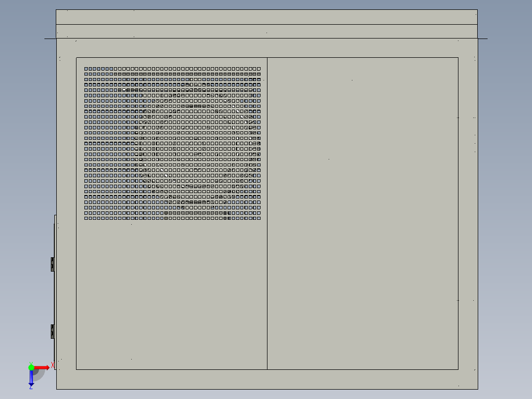The height and width of the screenshot is (399, 532).
Task: Select the bottom frame strip under the panels
Action: pyautogui.click(x=266, y=379)
